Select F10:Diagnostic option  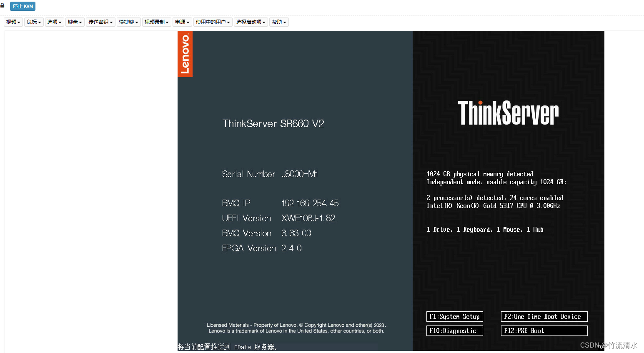(455, 331)
